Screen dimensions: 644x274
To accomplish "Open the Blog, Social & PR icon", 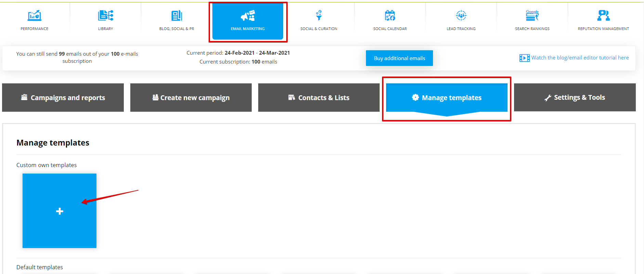I will coord(176,15).
